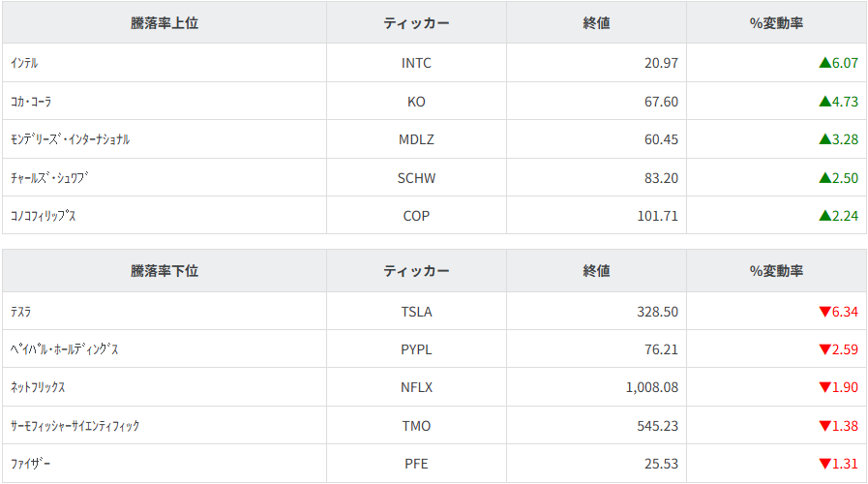
Task: Click the 終値 header in top gainers table
Action: tap(596, 23)
